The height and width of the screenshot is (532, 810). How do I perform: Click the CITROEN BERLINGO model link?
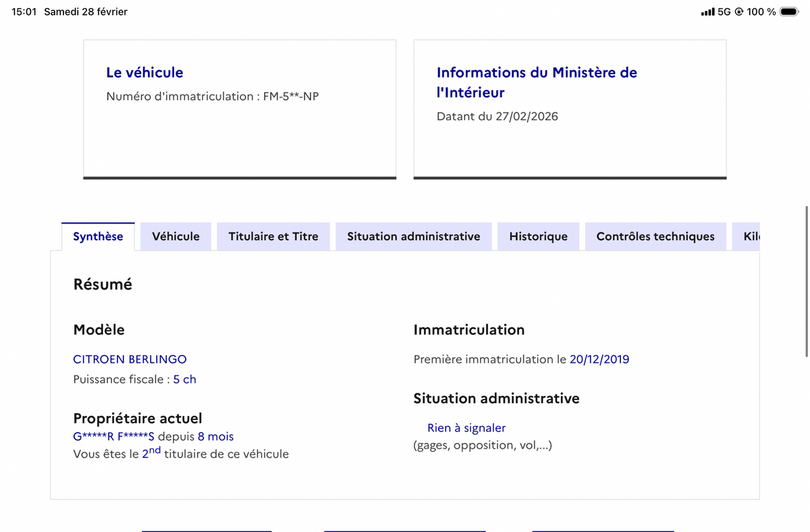pyautogui.click(x=130, y=359)
